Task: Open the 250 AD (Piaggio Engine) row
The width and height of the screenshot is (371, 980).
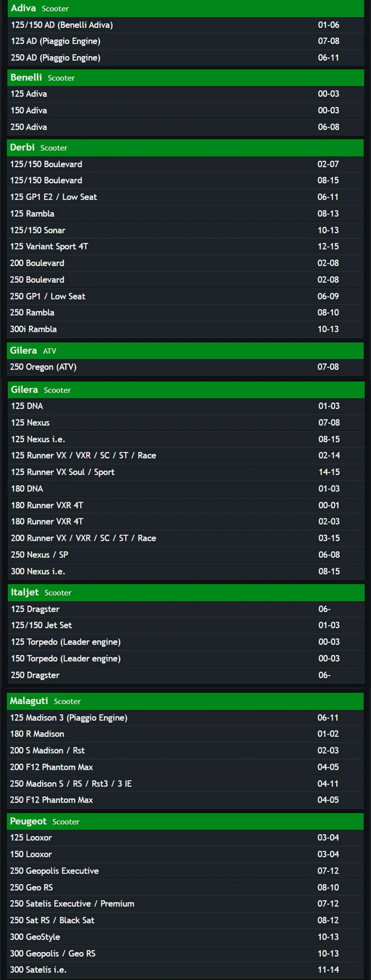Action: coord(186,58)
